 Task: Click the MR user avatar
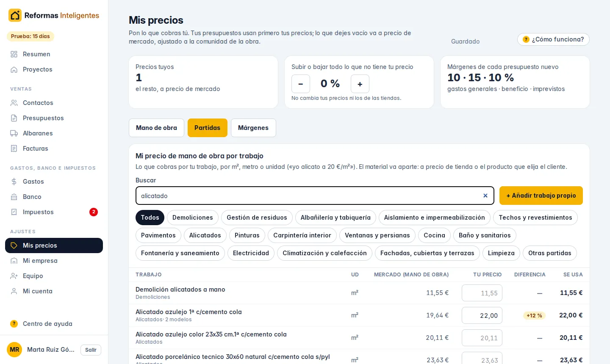tap(14, 350)
